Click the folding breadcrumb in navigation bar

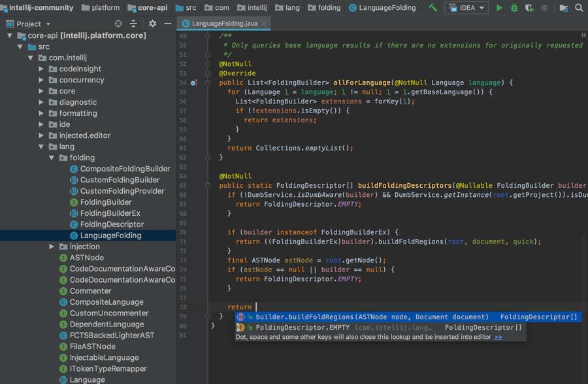(324, 7)
